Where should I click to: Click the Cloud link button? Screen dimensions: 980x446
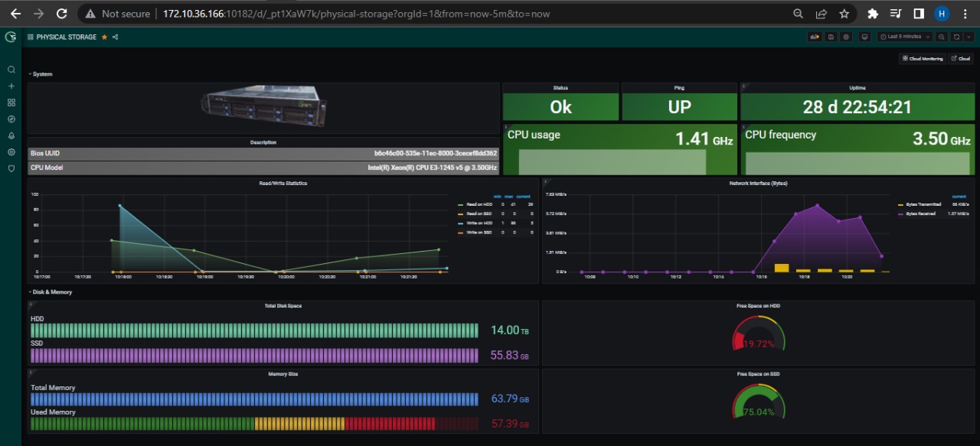(960, 58)
